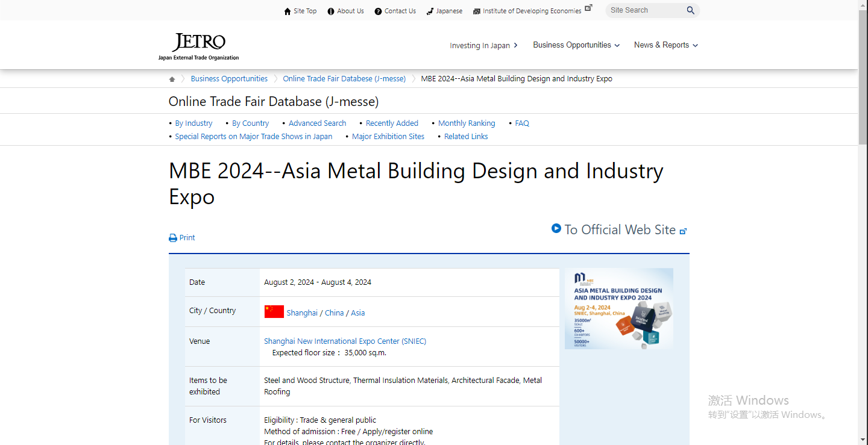Click the external link icon after To Official Web Site
The height and width of the screenshot is (445, 868).
683,231
